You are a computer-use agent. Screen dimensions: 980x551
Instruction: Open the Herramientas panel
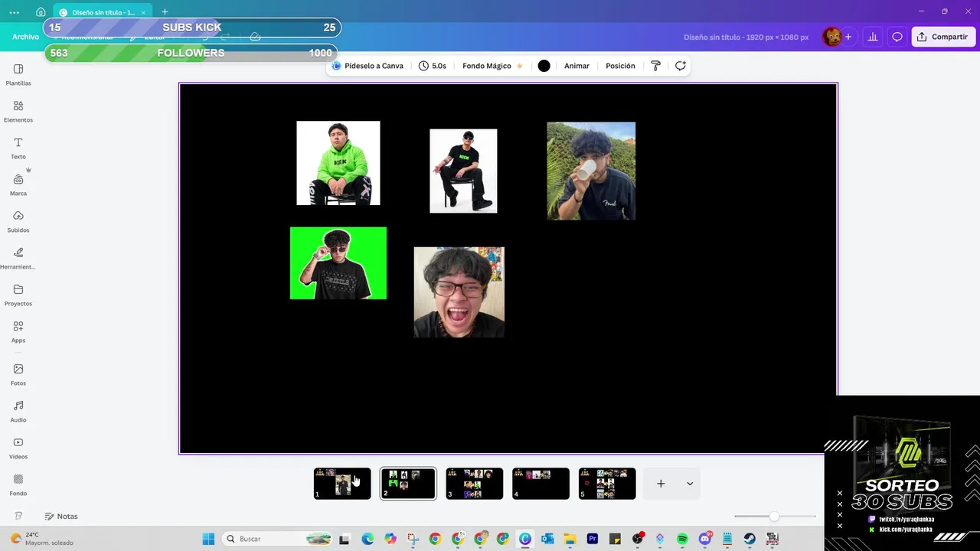[x=18, y=258]
